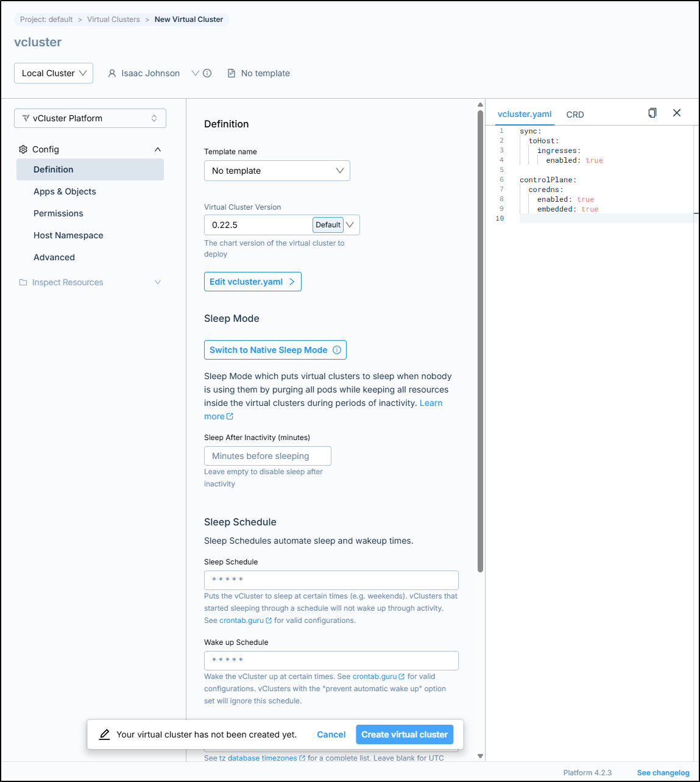Go to Permissions settings
The height and width of the screenshot is (782, 700).
click(x=58, y=213)
